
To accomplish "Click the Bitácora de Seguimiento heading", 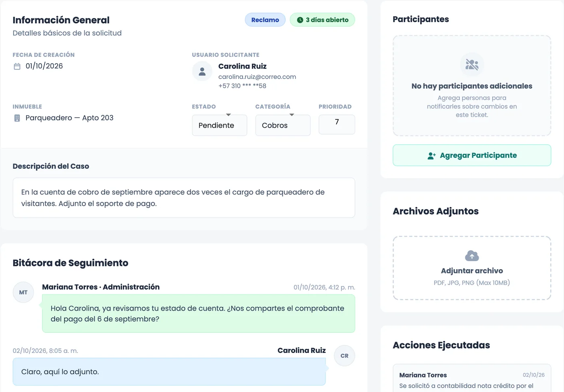I will coord(70,263).
